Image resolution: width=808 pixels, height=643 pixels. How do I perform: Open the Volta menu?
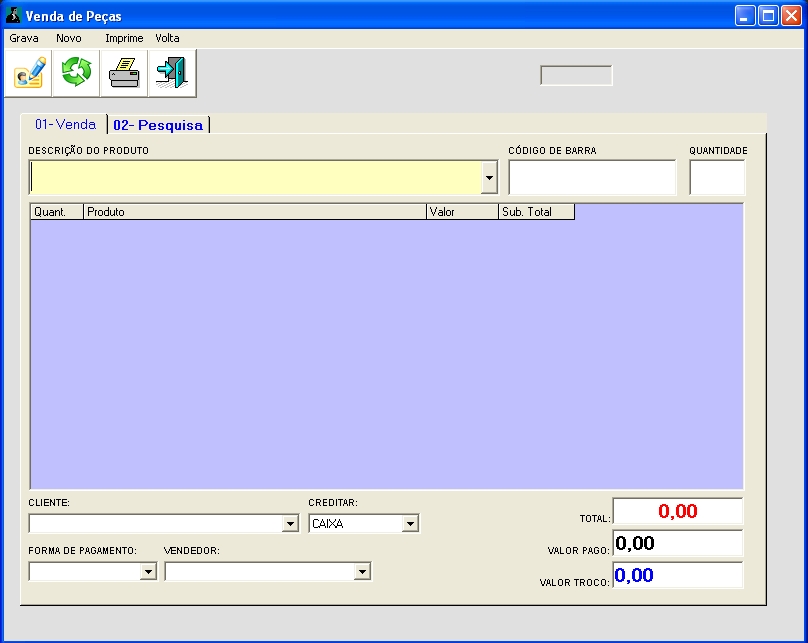coord(167,38)
